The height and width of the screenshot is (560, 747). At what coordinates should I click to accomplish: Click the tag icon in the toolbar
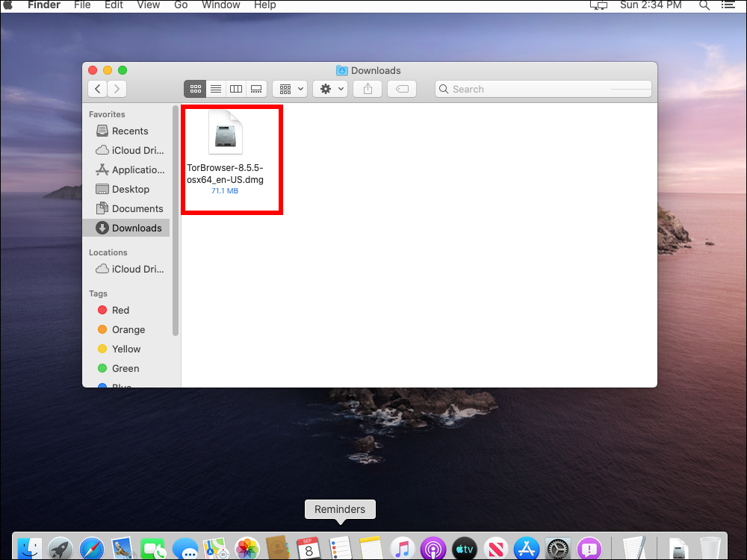pos(401,88)
